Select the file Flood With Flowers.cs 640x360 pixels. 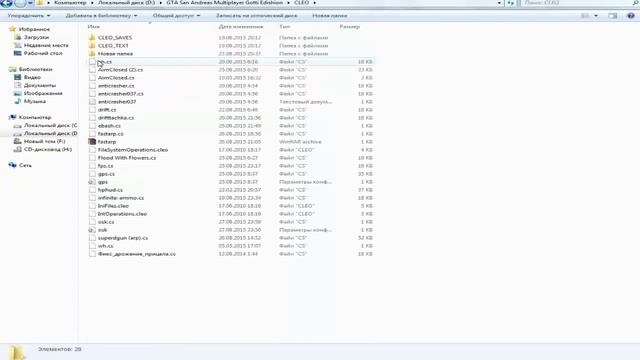click(127, 158)
